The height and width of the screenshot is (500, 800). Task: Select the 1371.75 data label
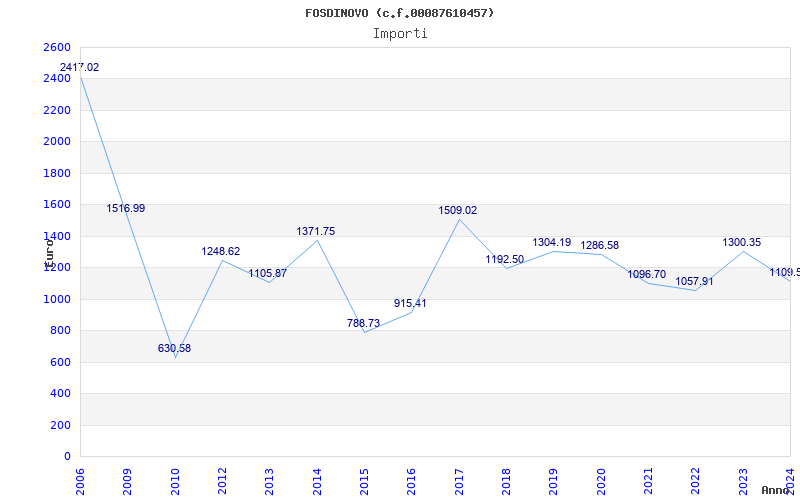click(x=316, y=231)
